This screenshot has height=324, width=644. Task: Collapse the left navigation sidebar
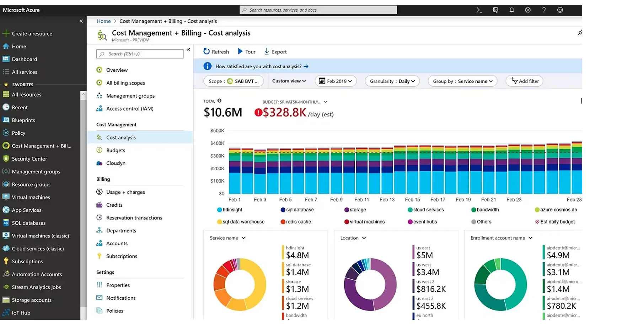click(81, 21)
